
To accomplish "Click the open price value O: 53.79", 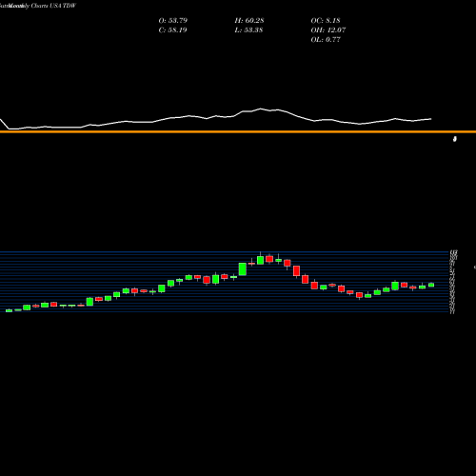I will point(173,21).
